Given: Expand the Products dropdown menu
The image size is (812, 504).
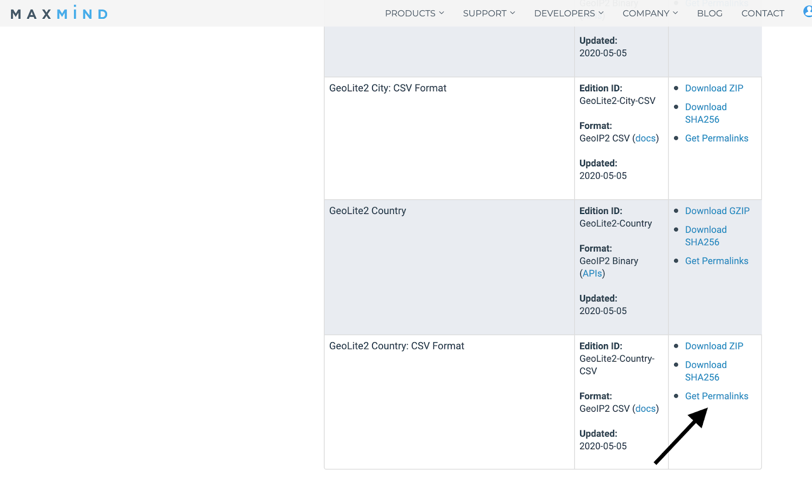Looking at the screenshot, I should point(414,13).
